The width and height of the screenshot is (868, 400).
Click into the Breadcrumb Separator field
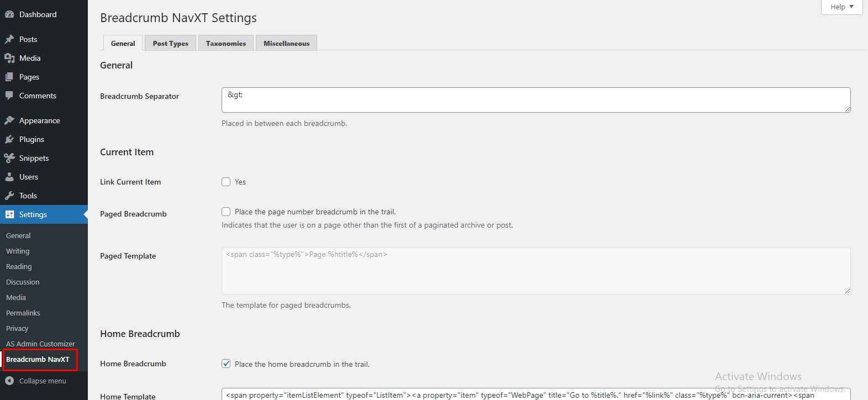pyautogui.click(x=536, y=100)
